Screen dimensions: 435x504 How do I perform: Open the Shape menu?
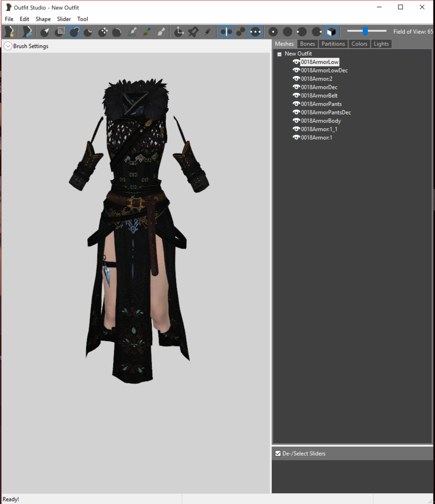click(43, 19)
